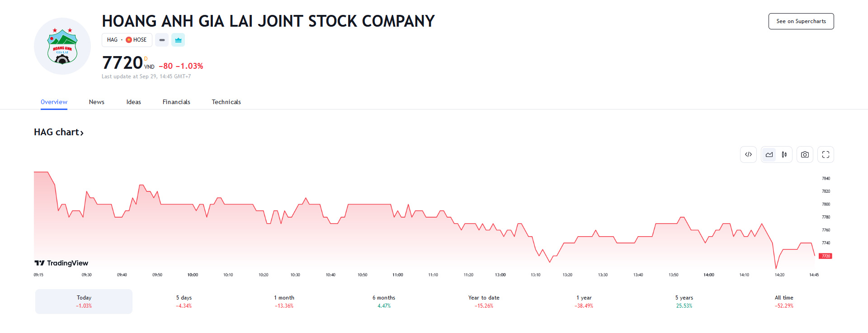Viewport: 868px width, 333px height.
Task: Click the embed code icon above chart
Action: 748,155
